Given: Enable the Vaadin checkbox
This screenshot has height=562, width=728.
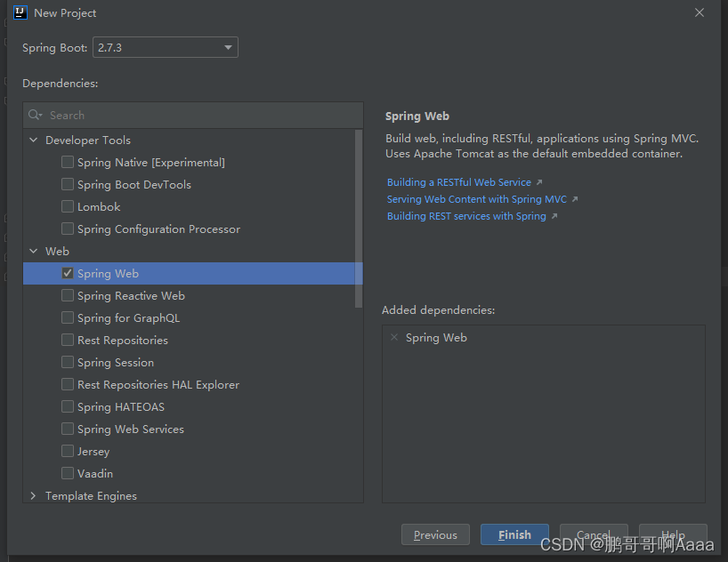Looking at the screenshot, I should (x=68, y=473).
